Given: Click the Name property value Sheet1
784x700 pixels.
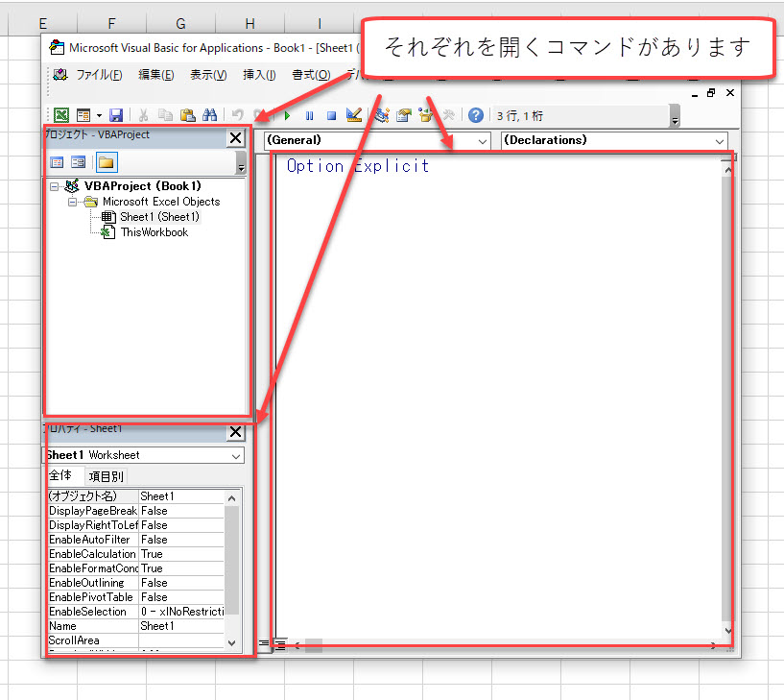Looking at the screenshot, I should click(181, 626).
